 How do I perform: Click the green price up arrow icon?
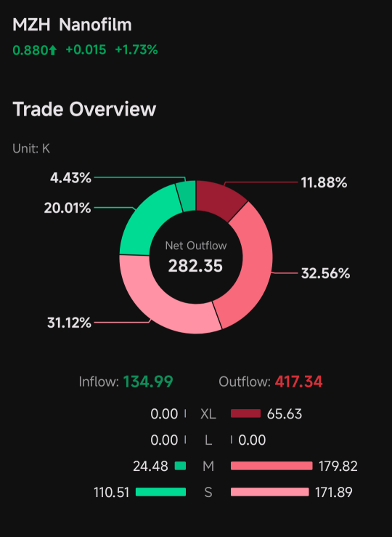click(52, 50)
